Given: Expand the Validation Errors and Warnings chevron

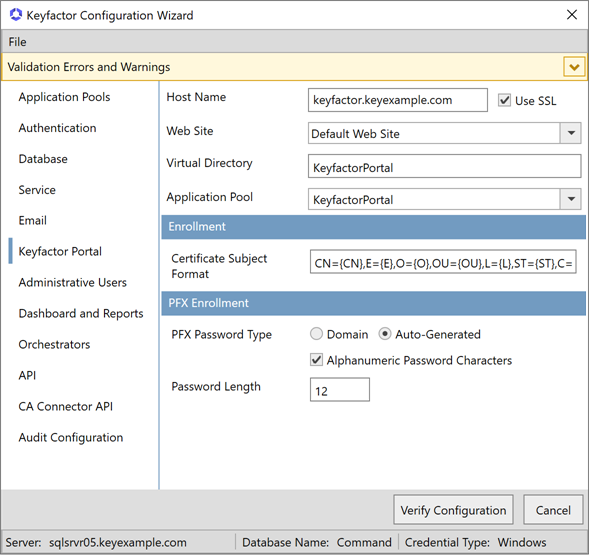Looking at the screenshot, I should (x=574, y=67).
